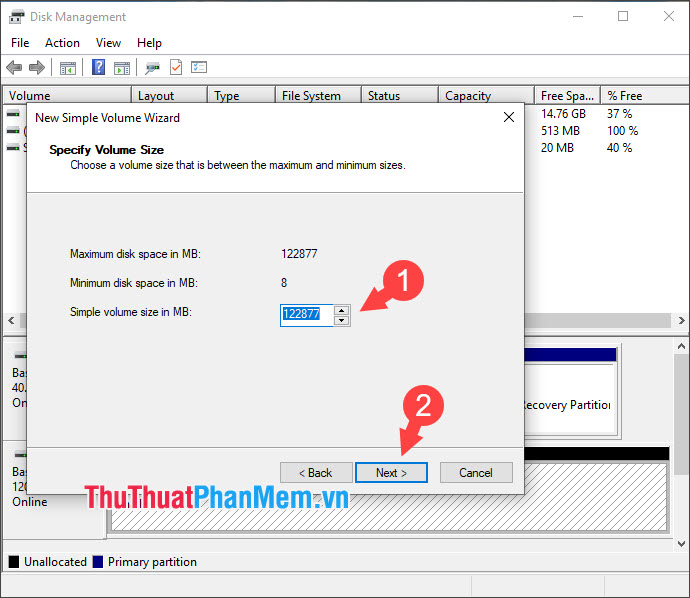Click the black Unallocated legend swatch
Image resolution: width=690 pixels, height=598 pixels.
14,562
